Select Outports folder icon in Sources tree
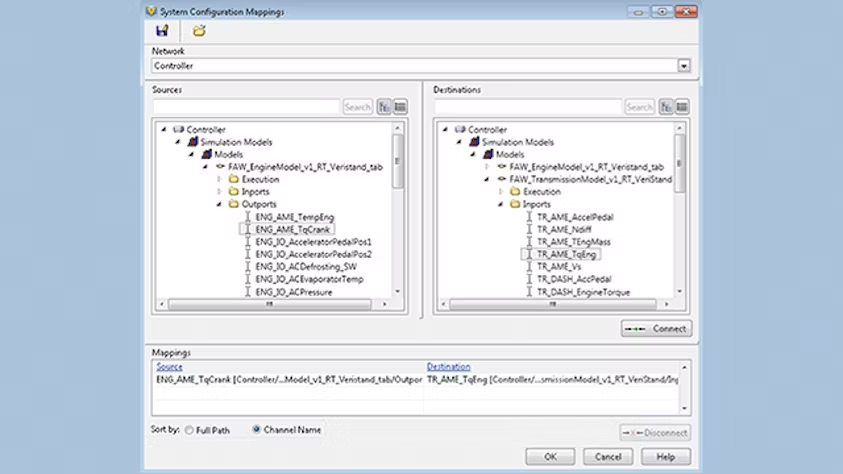This screenshot has height=474, width=843. click(x=233, y=204)
